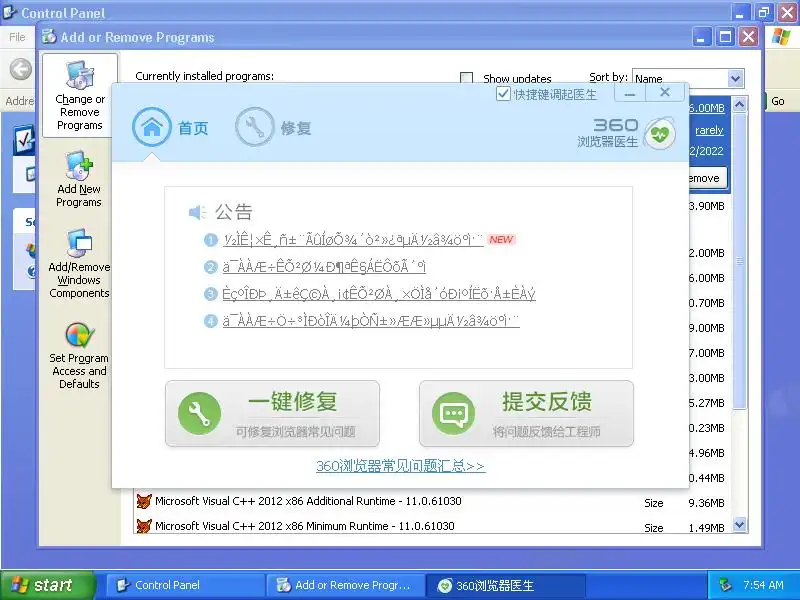800x600 pixels.
Task: Click the Add or Remove Programs title icon
Action: tap(49, 37)
